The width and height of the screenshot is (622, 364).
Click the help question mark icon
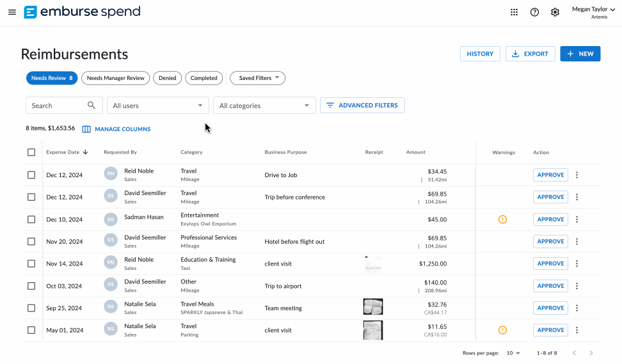534,12
